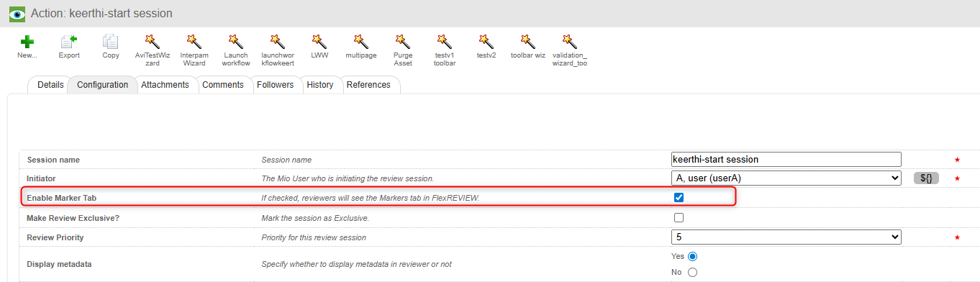Open the Initiator user dropdown
The height and width of the screenshot is (282, 980).
coord(786,178)
